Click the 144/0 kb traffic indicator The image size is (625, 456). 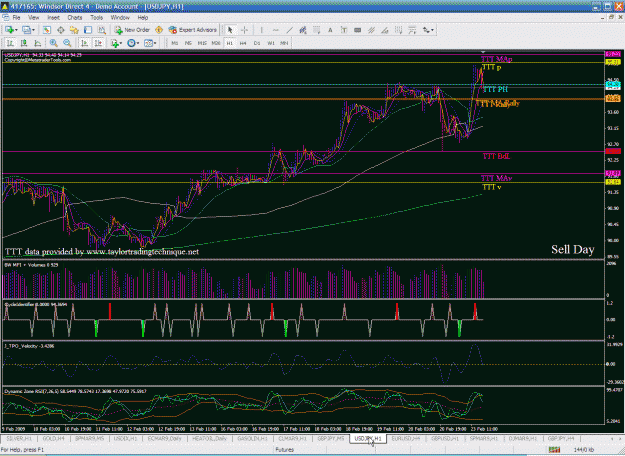(x=584, y=450)
